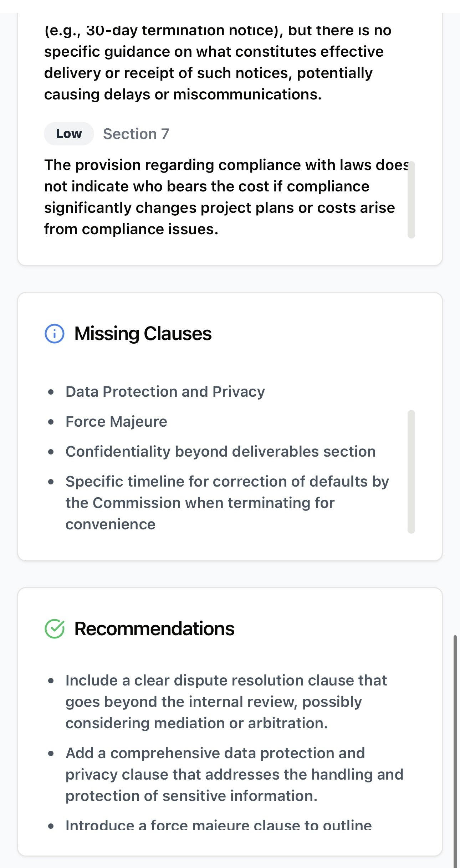
Task: Click the data protection and privacy clause recommendation
Action: [234, 775]
